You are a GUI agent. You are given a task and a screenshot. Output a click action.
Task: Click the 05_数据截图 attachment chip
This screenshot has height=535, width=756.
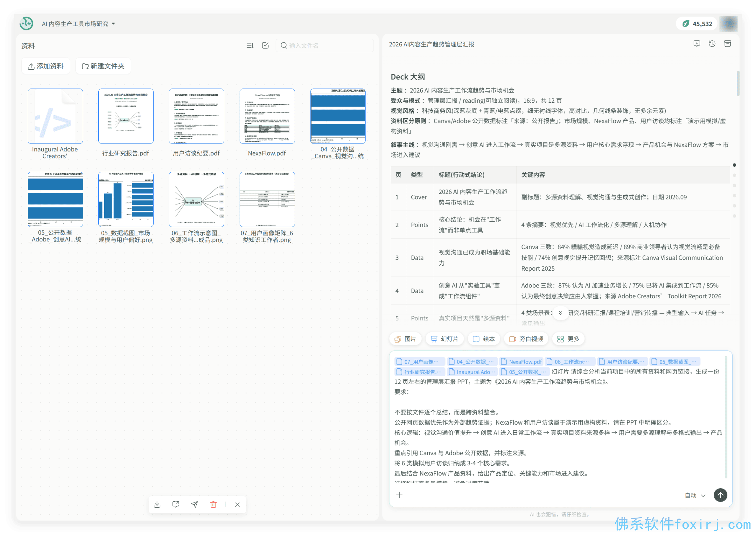[675, 361]
